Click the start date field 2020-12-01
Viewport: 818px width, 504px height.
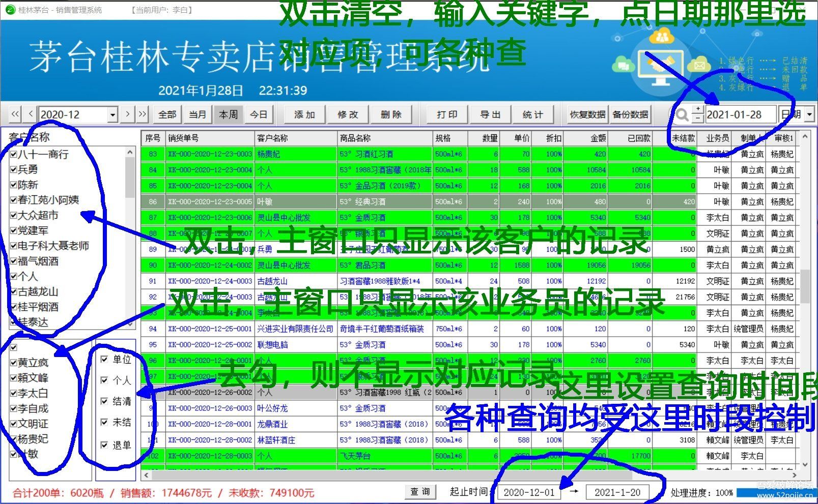(x=528, y=492)
